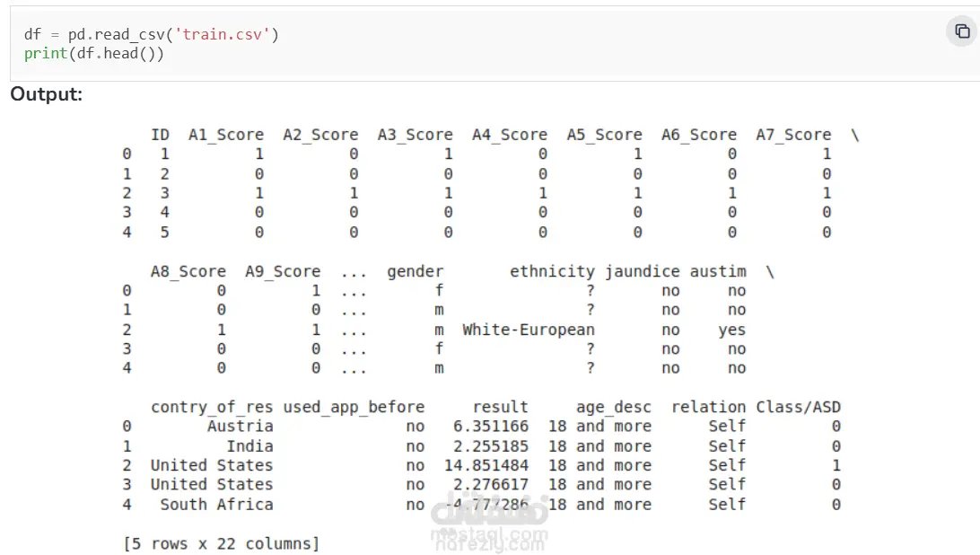Screen dimensions: 980x555
Task: Click the Output: heading
Action: point(47,94)
